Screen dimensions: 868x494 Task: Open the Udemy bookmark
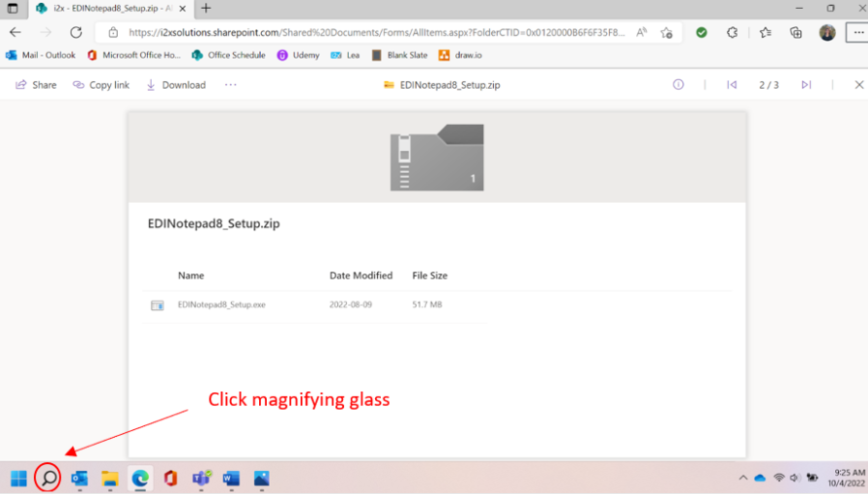[299, 55]
